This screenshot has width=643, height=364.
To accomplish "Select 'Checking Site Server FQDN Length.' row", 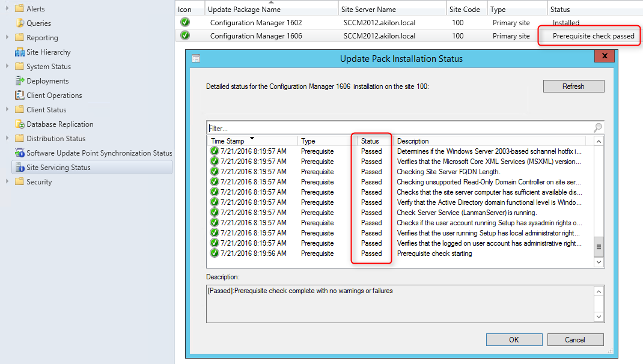I will click(x=400, y=172).
